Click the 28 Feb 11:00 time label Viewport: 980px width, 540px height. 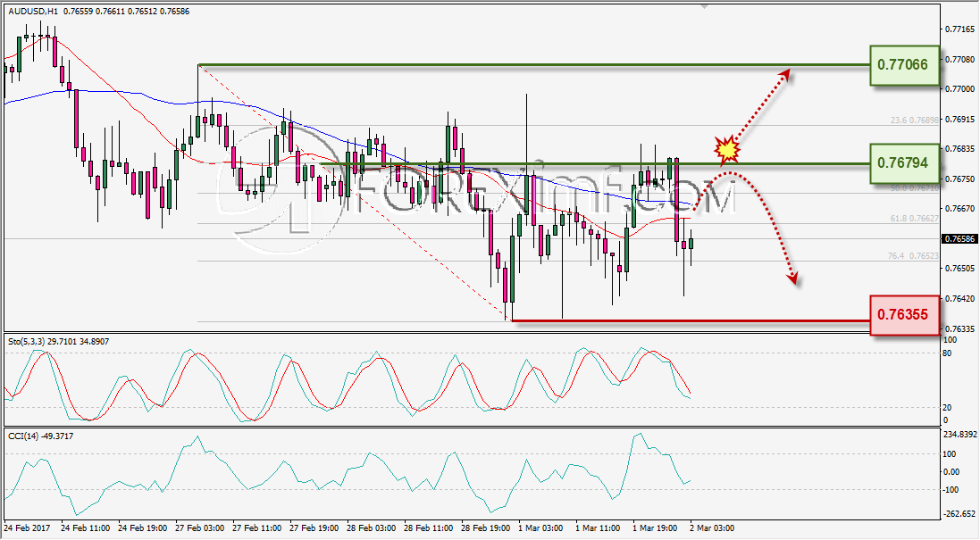click(x=429, y=528)
